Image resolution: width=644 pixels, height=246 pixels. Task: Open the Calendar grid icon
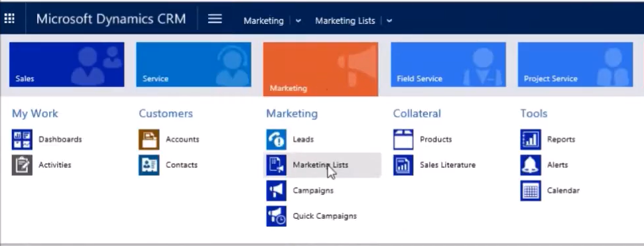531,190
